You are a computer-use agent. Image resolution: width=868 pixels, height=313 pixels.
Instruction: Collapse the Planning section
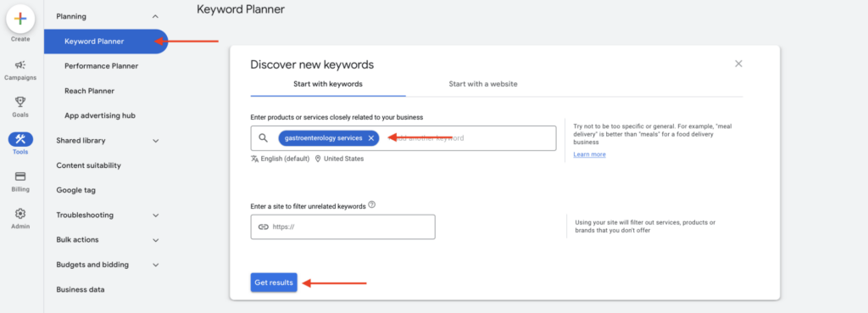[x=156, y=17]
